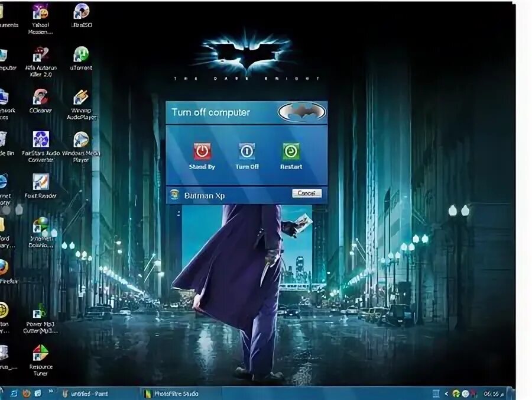Click the 'Batman Xp' text in dialog
Image resolution: width=532 pixels, height=400 pixels.
click(x=205, y=196)
